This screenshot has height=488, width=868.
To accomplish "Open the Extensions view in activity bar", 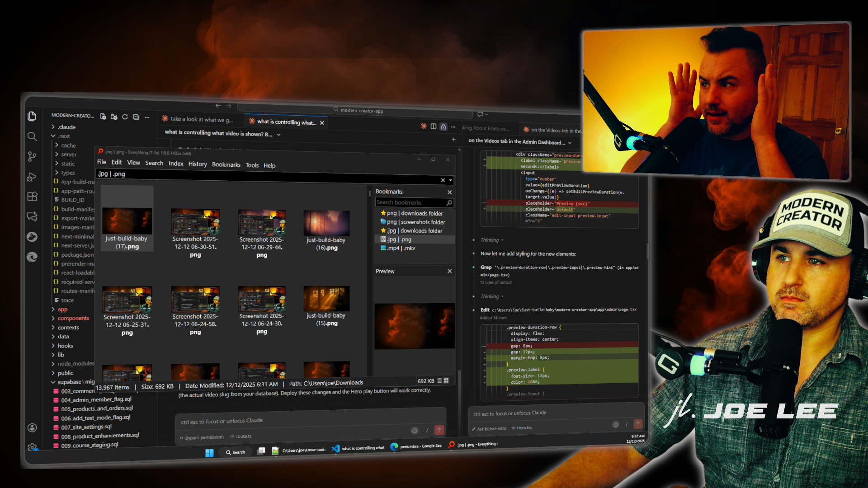I will [x=32, y=197].
